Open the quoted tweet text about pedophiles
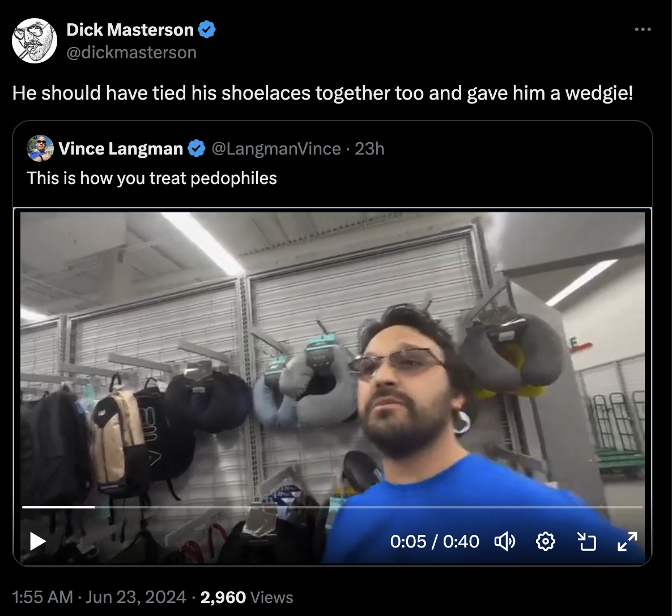The height and width of the screenshot is (616, 672). pyautogui.click(x=152, y=178)
